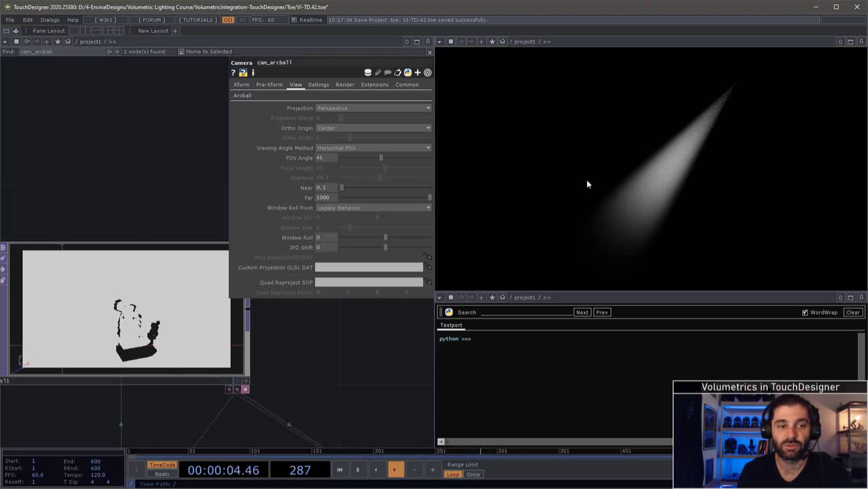The image size is (868, 489).
Task: Click maximize pane icon in top-right viewer pane
Action: (851, 41)
